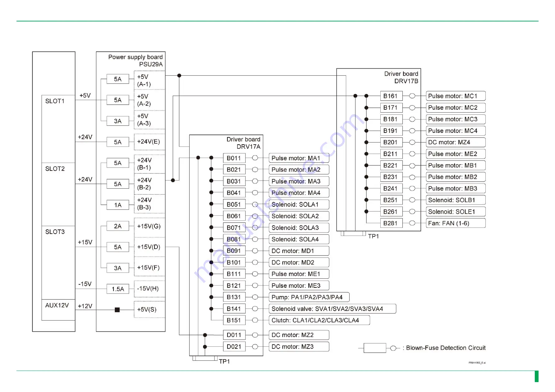
Task: Click the 2A fuse box
Action: [118, 226]
